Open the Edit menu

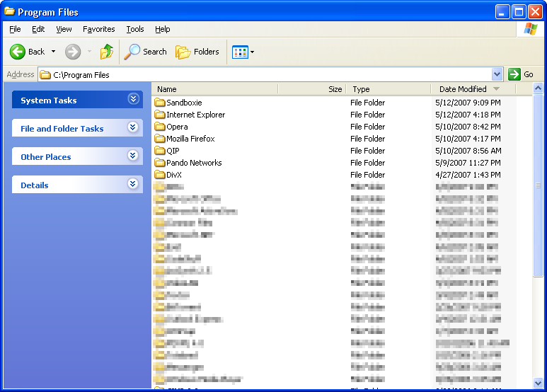pos(38,29)
